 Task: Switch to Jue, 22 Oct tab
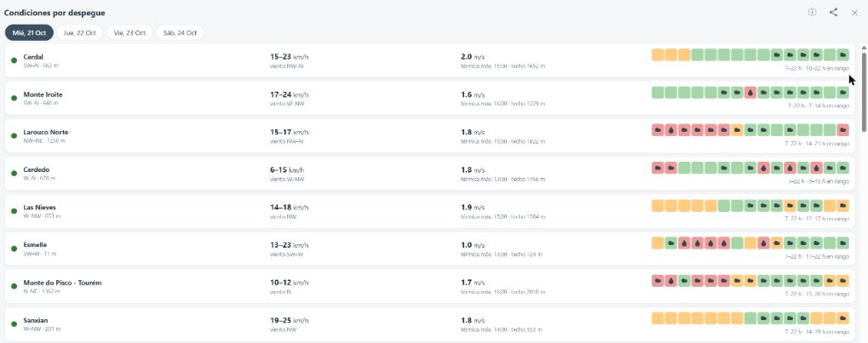pyautogui.click(x=80, y=32)
